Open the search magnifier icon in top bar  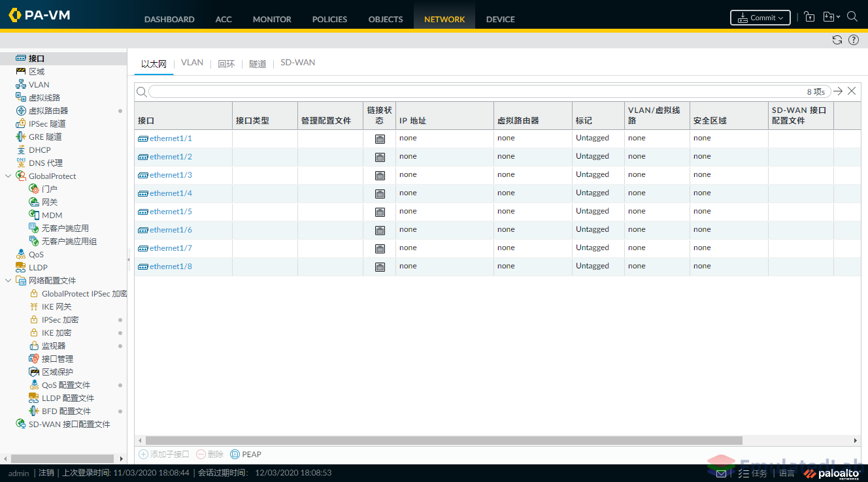pyautogui.click(x=852, y=17)
